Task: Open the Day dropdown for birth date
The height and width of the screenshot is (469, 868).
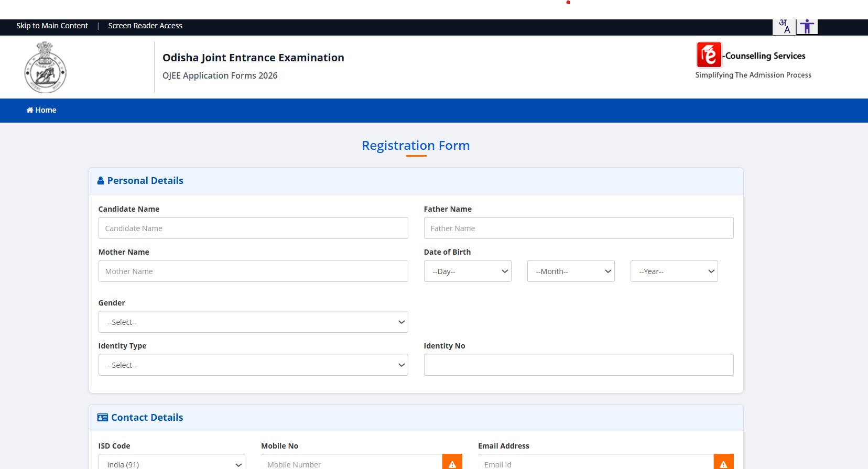Action: click(467, 271)
